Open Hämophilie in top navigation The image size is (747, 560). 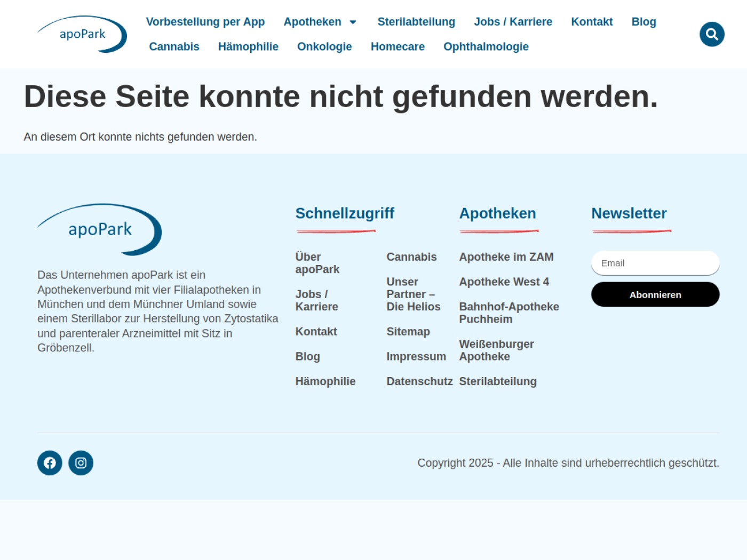pos(248,46)
